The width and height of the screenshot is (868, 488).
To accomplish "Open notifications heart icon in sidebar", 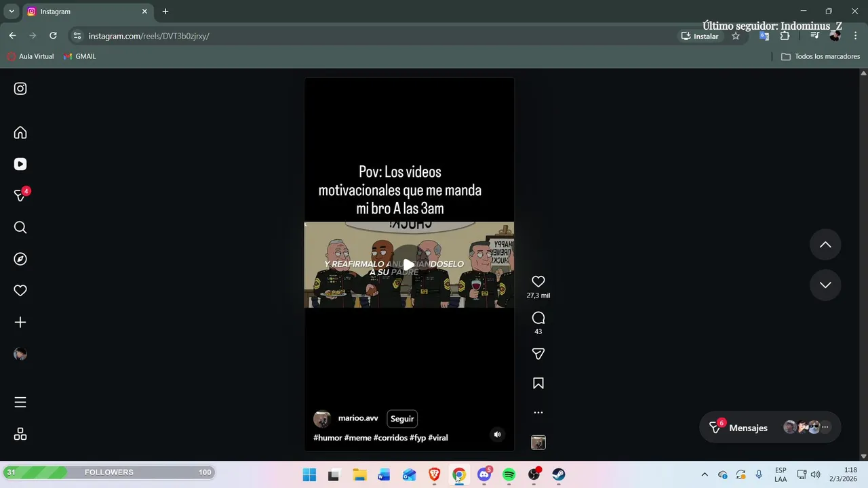I will click(x=20, y=291).
